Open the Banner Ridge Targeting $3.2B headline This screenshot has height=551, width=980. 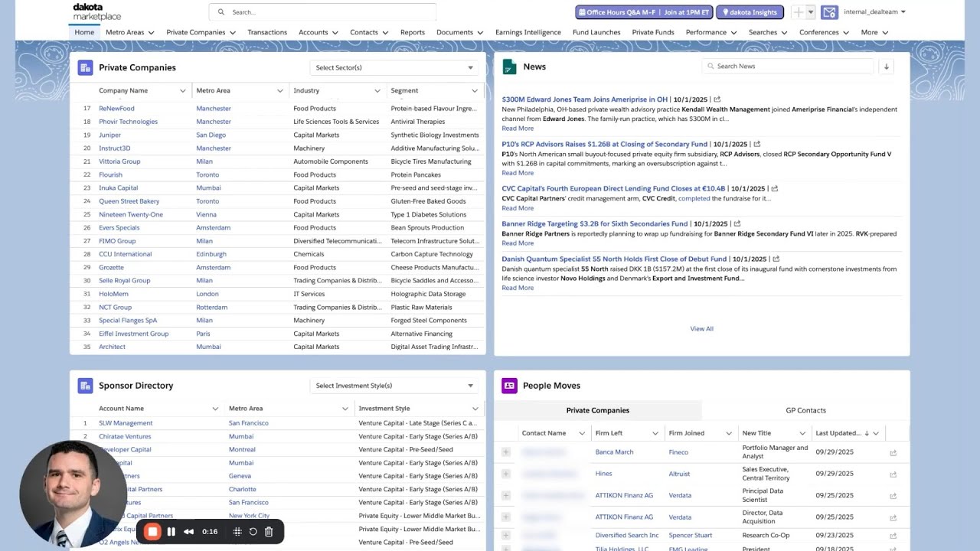coord(595,224)
